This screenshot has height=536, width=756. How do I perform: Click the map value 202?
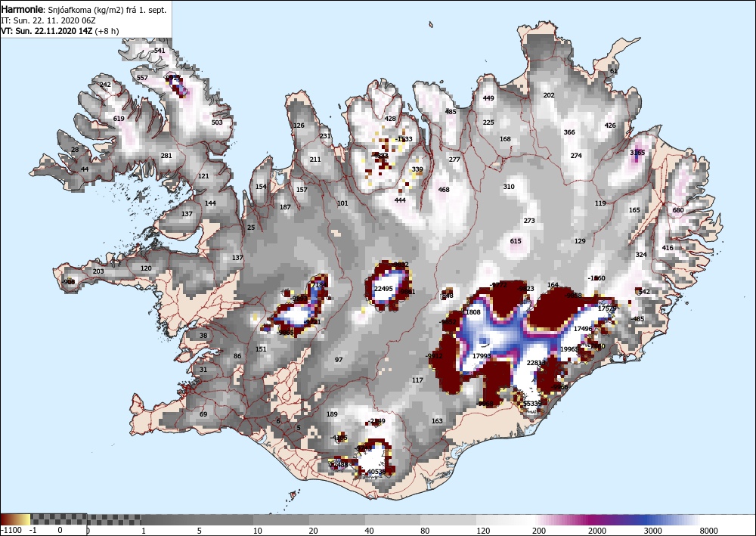tap(549, 95)
